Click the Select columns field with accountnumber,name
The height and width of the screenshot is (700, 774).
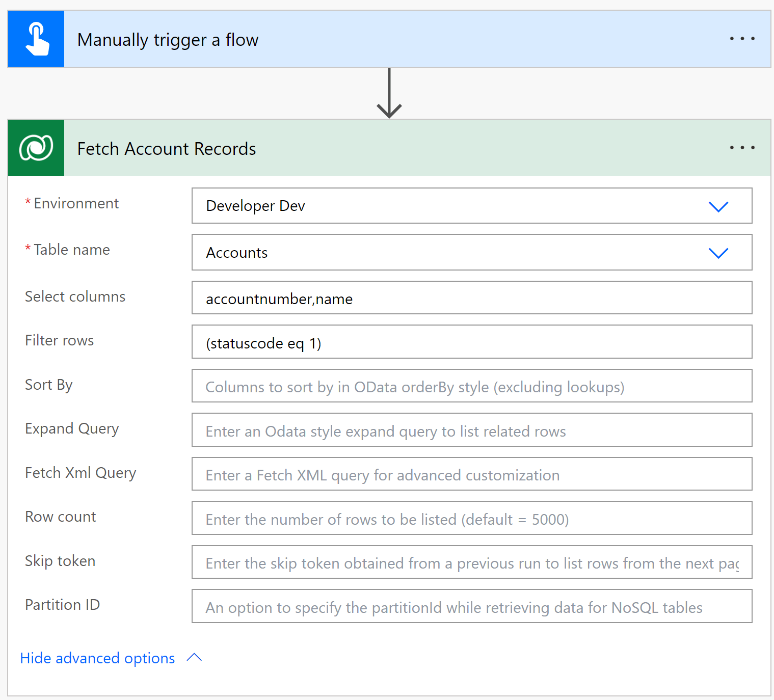(x=472, y=298)
